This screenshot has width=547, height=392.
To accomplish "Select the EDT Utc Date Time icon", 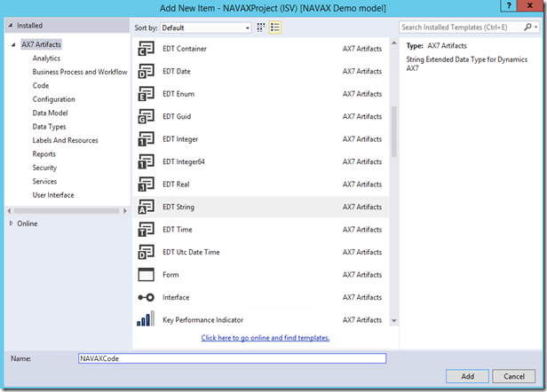I will pos(146,252).
